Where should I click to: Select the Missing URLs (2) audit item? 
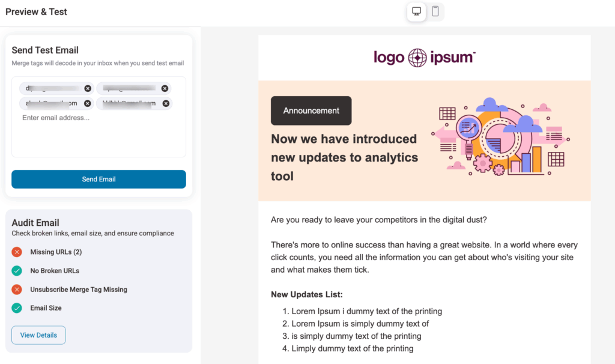point(56,252)
